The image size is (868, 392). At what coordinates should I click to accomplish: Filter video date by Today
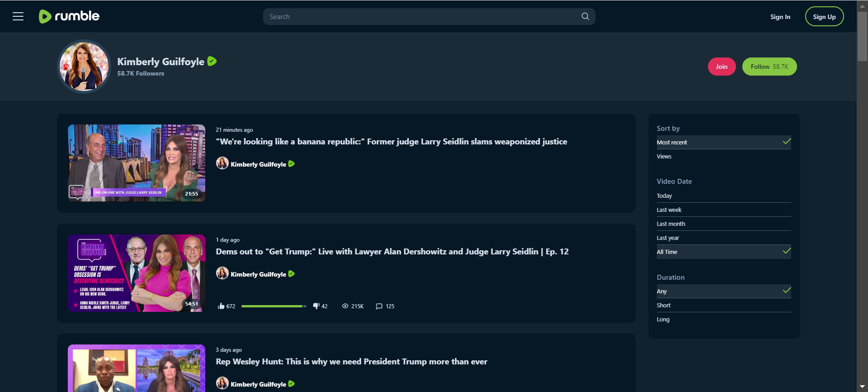coord(664,196)
